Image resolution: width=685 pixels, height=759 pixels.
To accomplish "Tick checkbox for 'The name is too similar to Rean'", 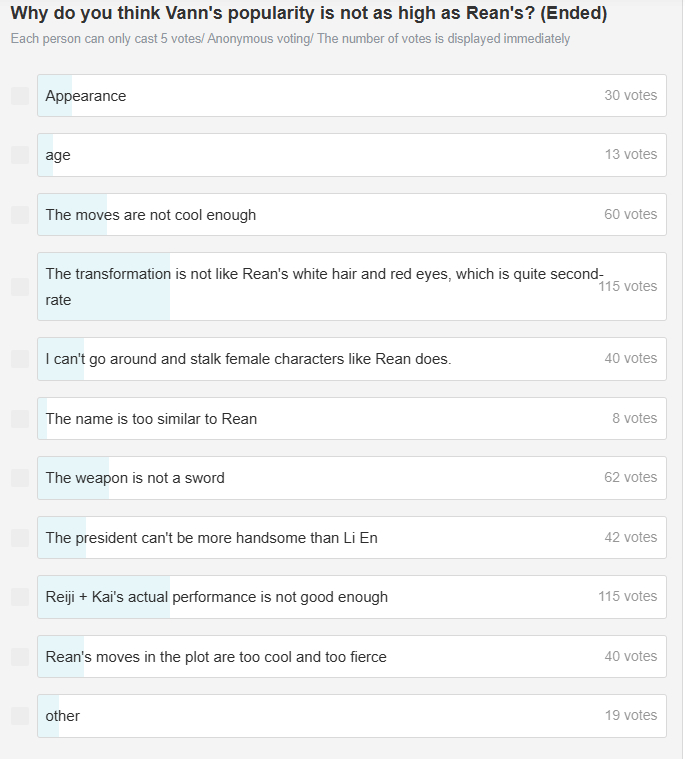I will 20,419.
